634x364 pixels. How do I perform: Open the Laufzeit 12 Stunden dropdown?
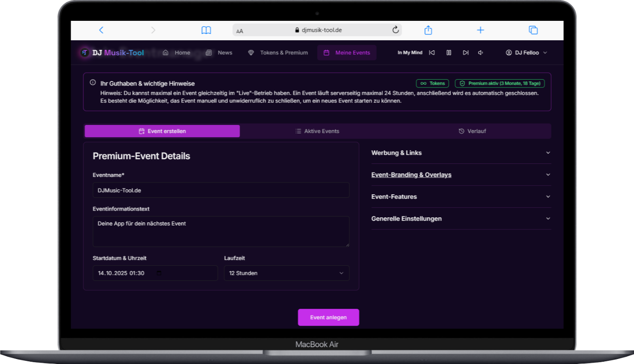(287, 273)
